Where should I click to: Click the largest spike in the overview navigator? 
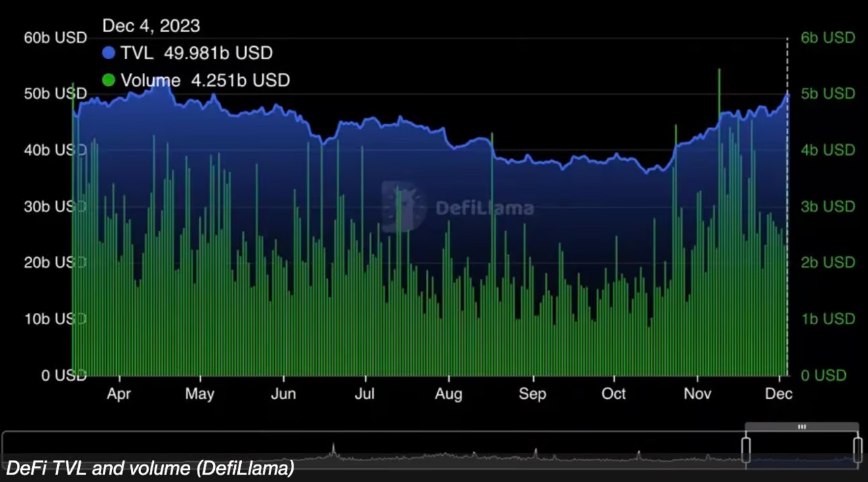click(x=333, y=448)
